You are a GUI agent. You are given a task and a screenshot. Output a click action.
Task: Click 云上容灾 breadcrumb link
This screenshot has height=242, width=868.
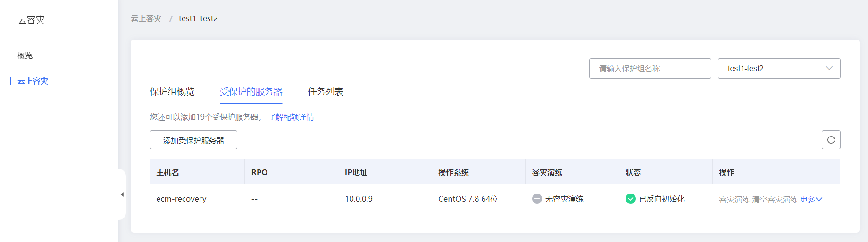point(146,18)
